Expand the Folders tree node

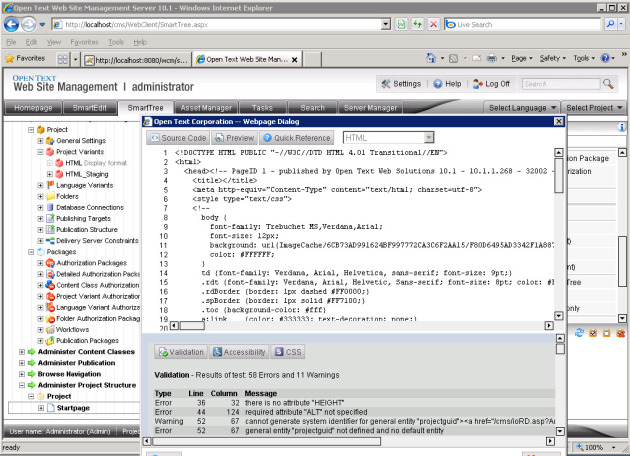pos(40,196)
